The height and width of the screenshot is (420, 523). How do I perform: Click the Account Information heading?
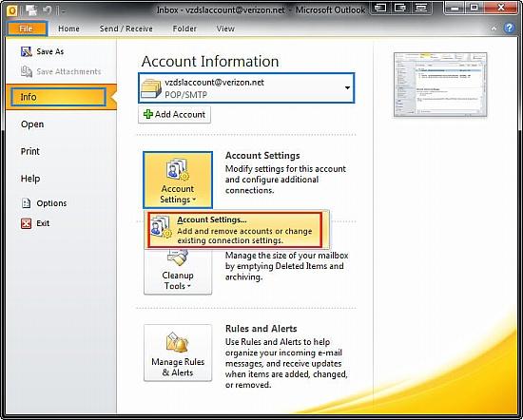210,62
